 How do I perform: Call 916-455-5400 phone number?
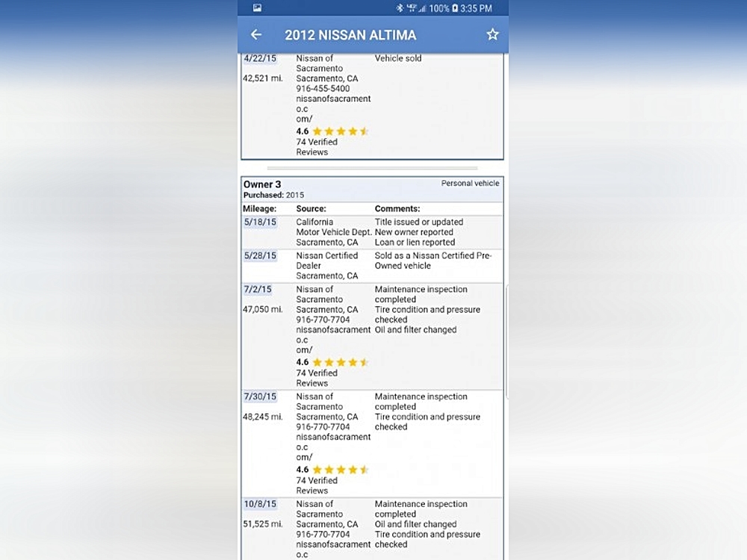pos(323,89)
